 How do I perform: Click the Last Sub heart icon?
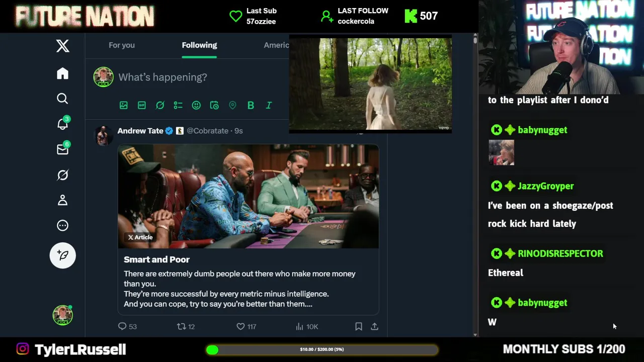[235, 16]
